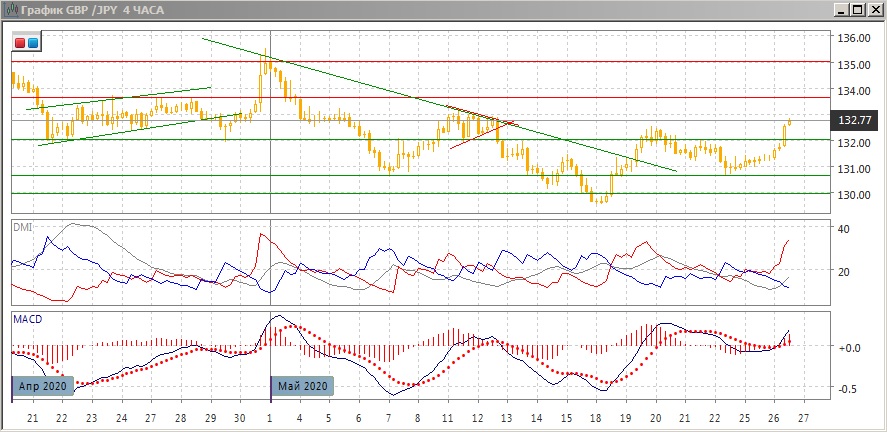Click date label 29 on the time axis
The height and width of the screenshot is (432, 887).
[x=210, y=418]
